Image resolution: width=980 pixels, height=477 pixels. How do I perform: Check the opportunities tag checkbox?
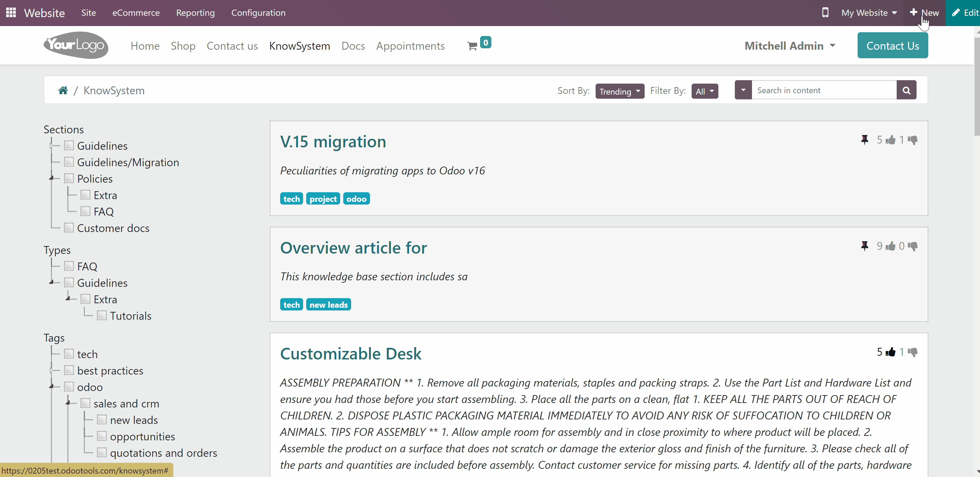tap(101, 436)
